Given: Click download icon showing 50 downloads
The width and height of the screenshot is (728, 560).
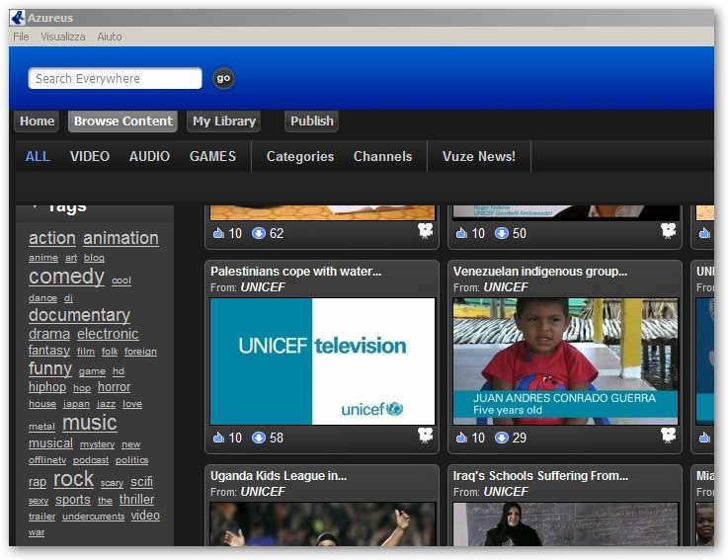Looking at the screenshot, I should tap(502, 233).
